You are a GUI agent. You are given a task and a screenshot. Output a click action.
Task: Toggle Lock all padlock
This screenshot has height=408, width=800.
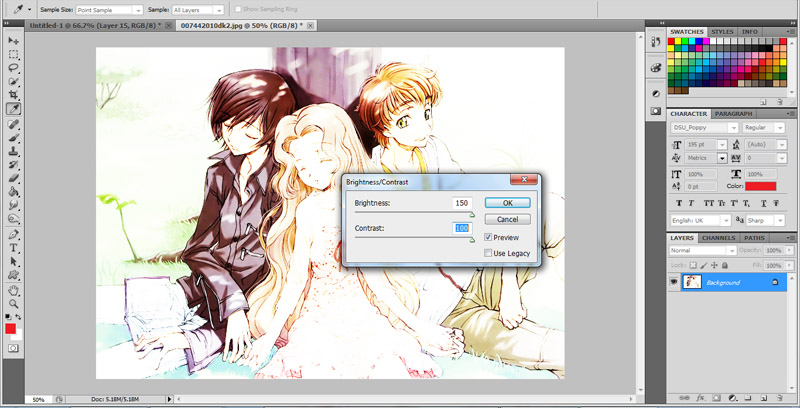tap(724, 265)
